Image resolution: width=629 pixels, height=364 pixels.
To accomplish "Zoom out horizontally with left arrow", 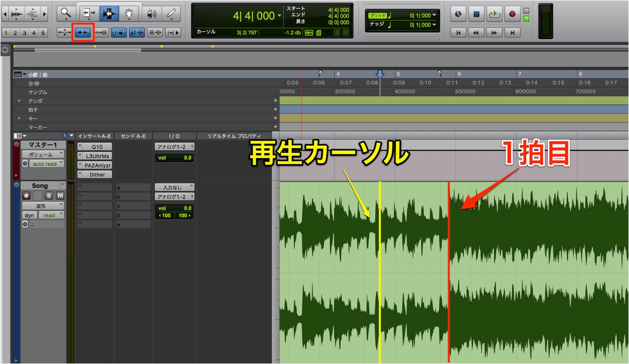I will coord(5,14).
